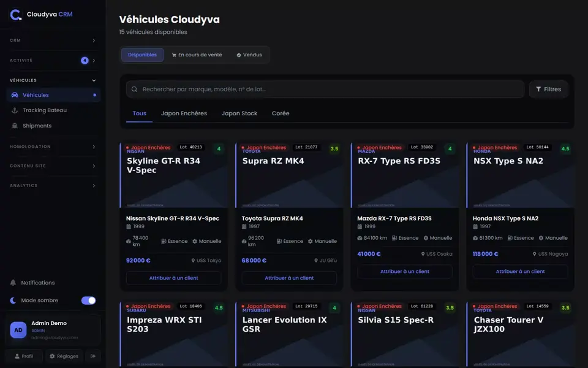Switch to the En cours de vente tab

[x=197, y=55]
